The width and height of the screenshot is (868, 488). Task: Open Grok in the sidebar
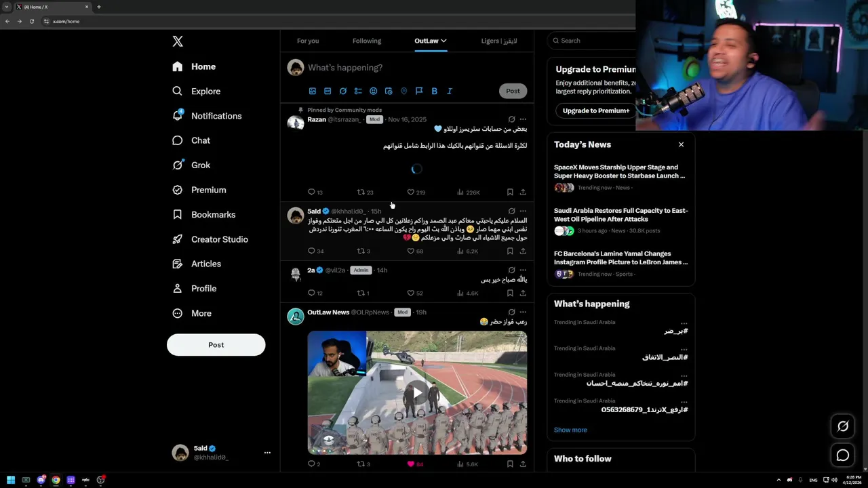(191, 165)
